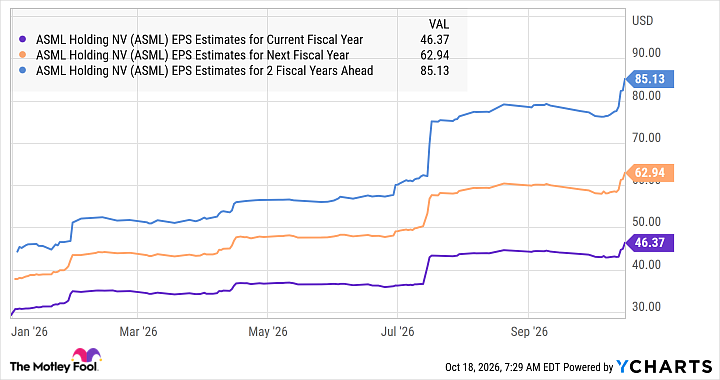Click legend value 62.94

434,55
